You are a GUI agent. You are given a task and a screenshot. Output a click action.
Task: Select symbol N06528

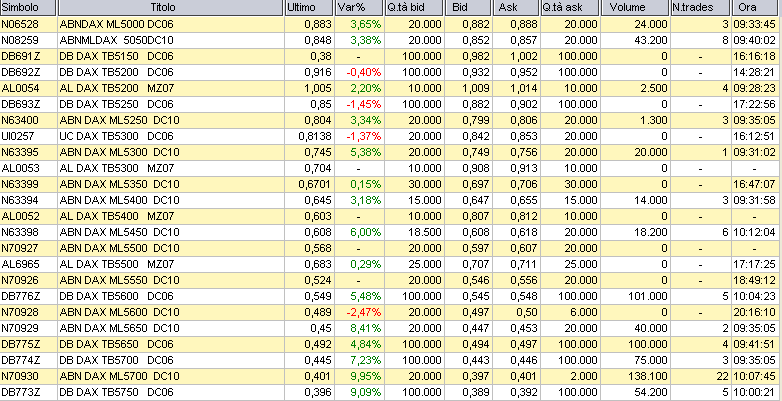coord(20,24)
